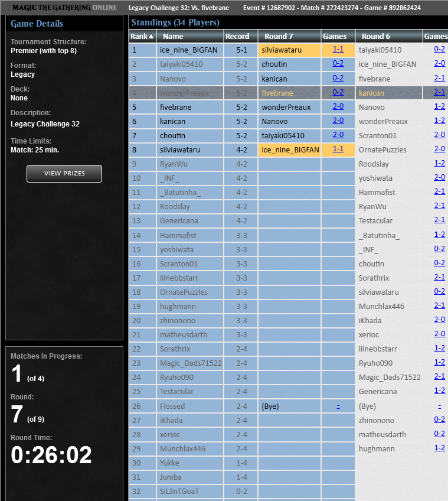Open Round 6 1-2 link for Nanovo

point(439,106)
